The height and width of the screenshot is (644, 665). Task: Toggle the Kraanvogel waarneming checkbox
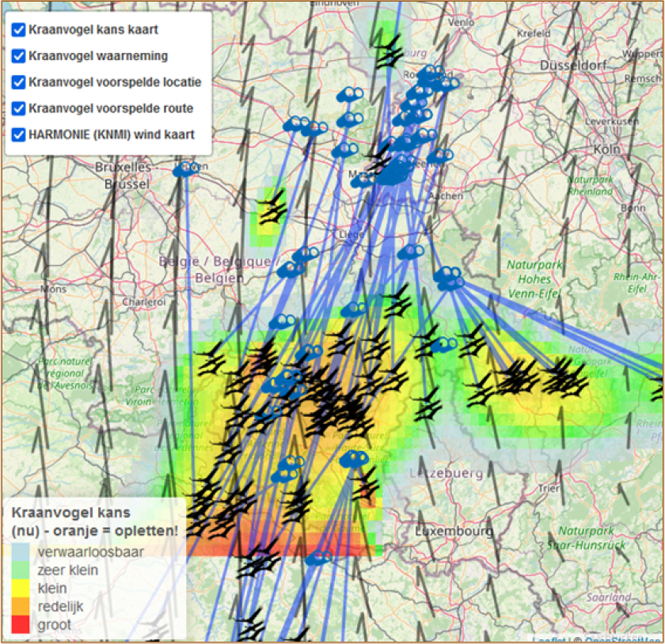point(19,56)
